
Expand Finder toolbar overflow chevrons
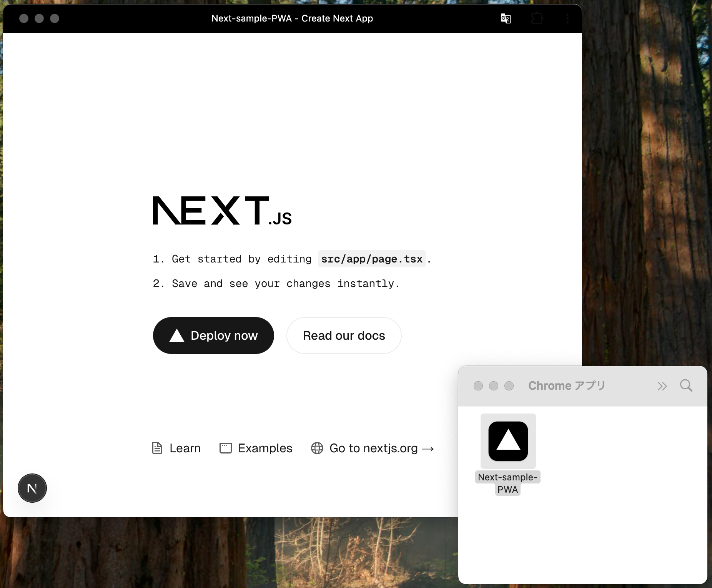(662, 386)
